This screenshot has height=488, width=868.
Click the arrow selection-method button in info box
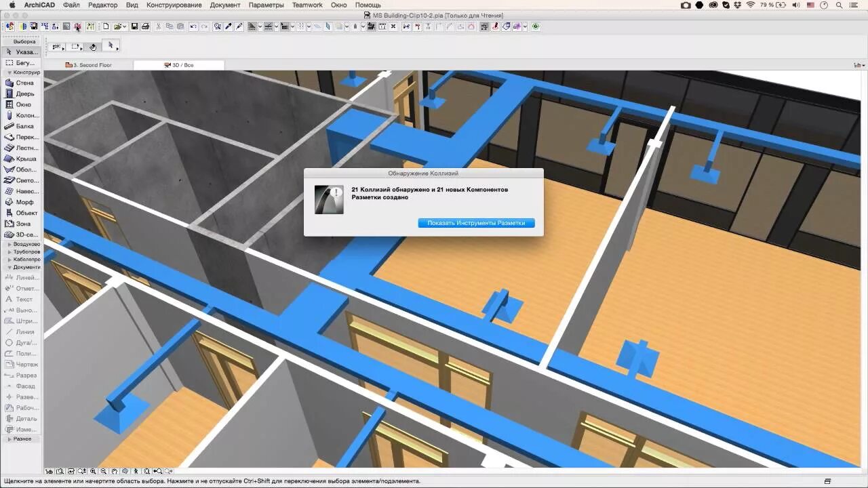coord(111,46)
